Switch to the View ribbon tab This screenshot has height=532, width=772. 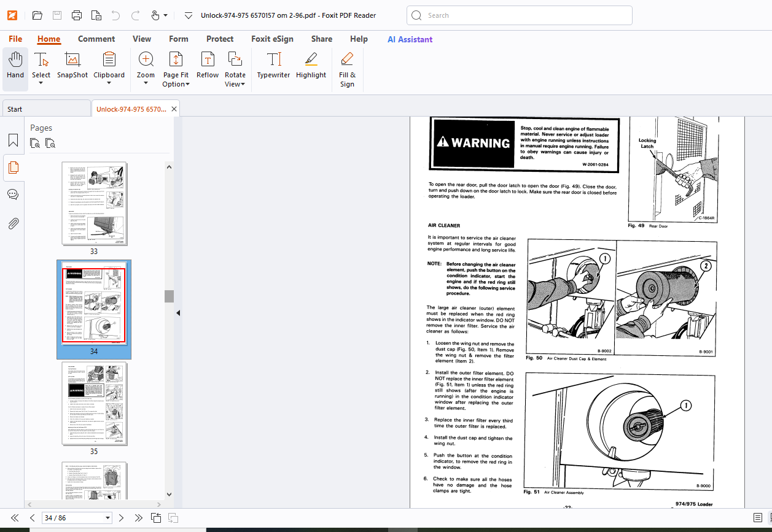click(142, 39)
